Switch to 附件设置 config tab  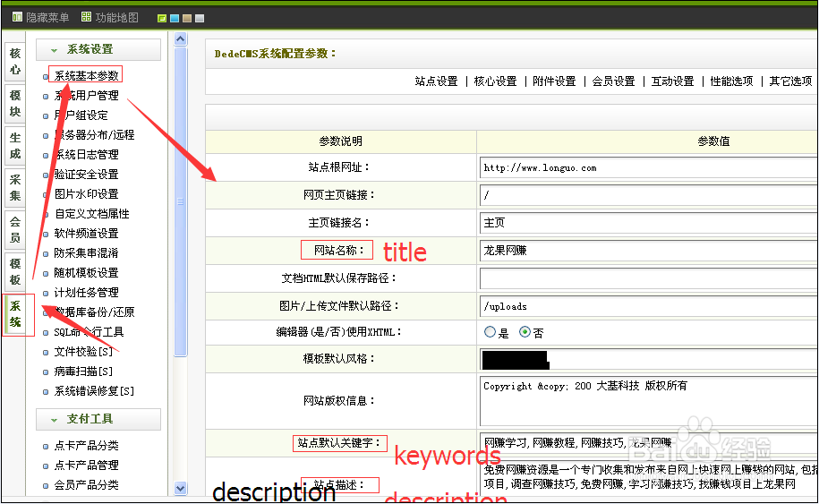click(x=554, y=81)
